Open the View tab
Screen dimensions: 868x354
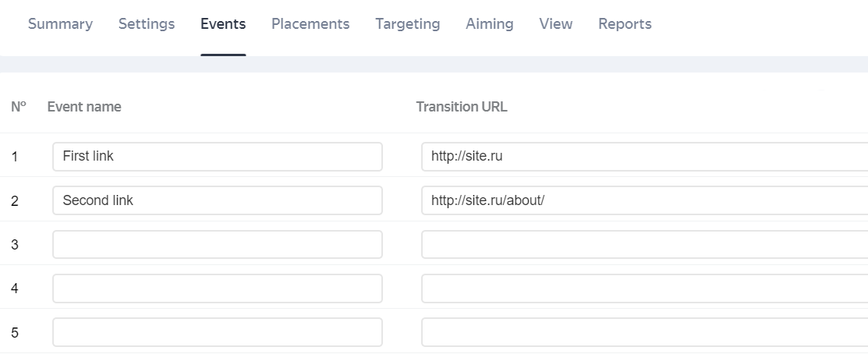555,24
